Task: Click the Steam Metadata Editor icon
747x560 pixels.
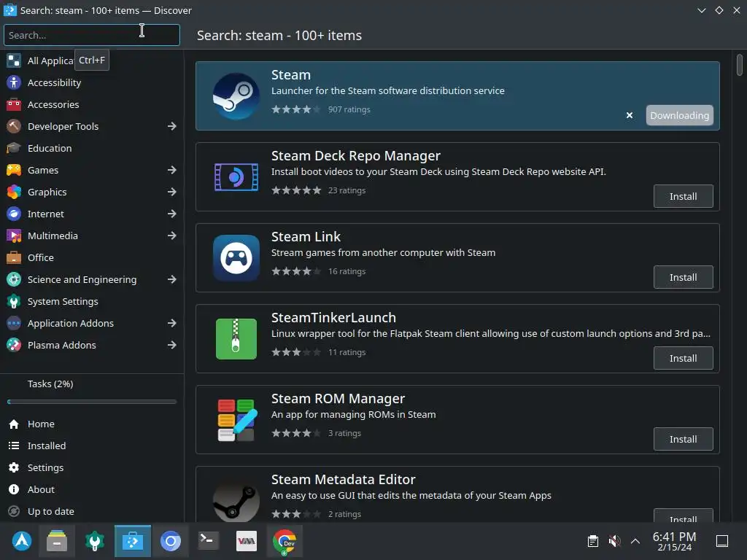Action: (236, 501)
